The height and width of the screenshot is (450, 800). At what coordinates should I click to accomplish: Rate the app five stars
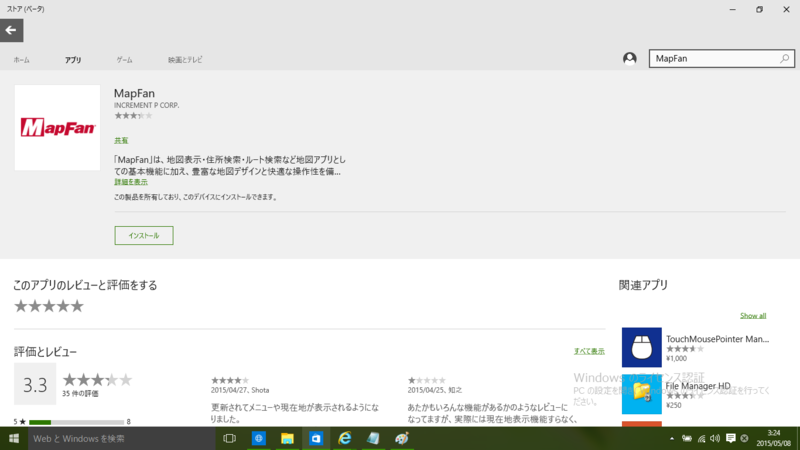77,306
